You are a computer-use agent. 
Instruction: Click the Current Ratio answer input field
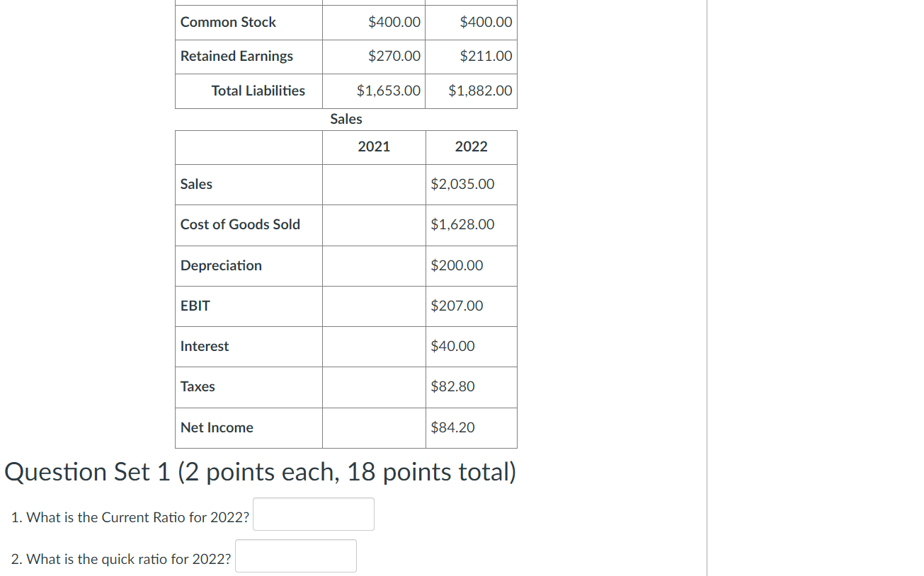pos(313,514)
